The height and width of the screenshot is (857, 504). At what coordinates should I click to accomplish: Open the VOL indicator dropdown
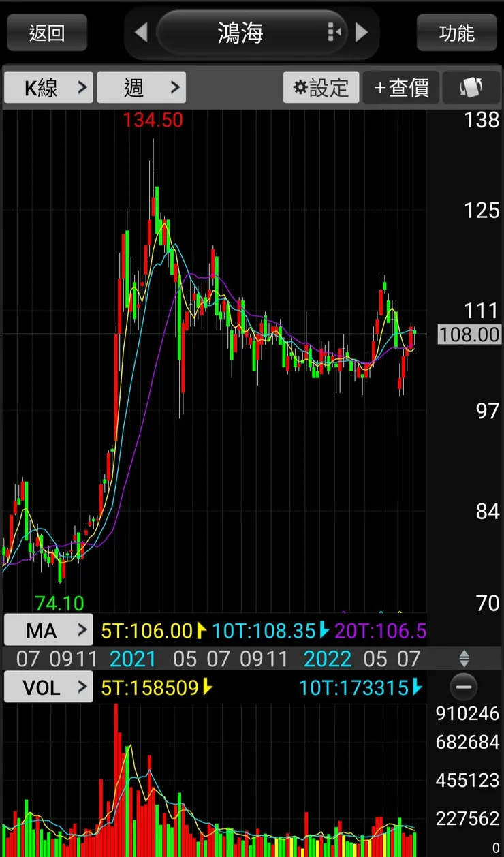point(48,687)
